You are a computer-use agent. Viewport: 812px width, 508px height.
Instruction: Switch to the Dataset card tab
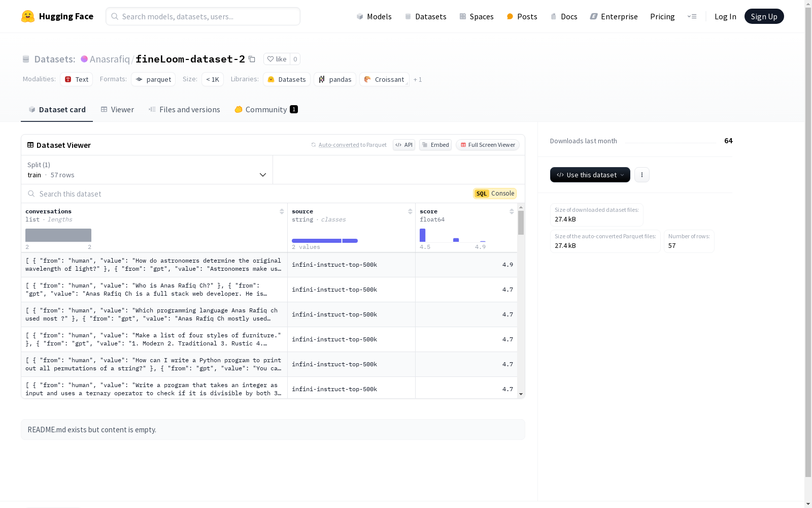tap(57, 110)
